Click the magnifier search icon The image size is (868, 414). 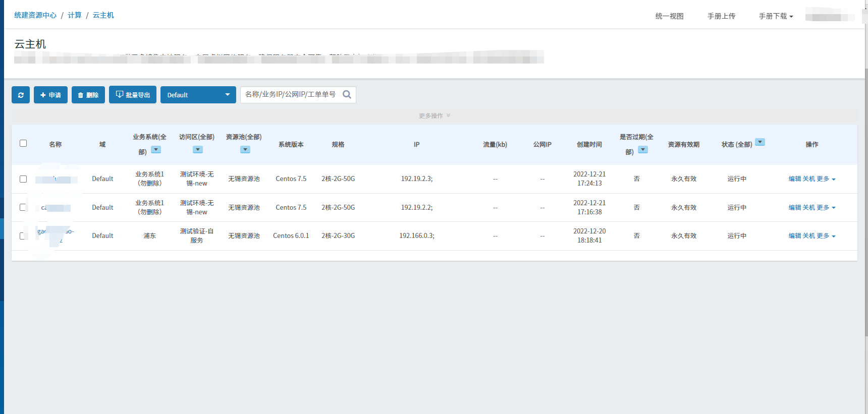coord(347,94)
